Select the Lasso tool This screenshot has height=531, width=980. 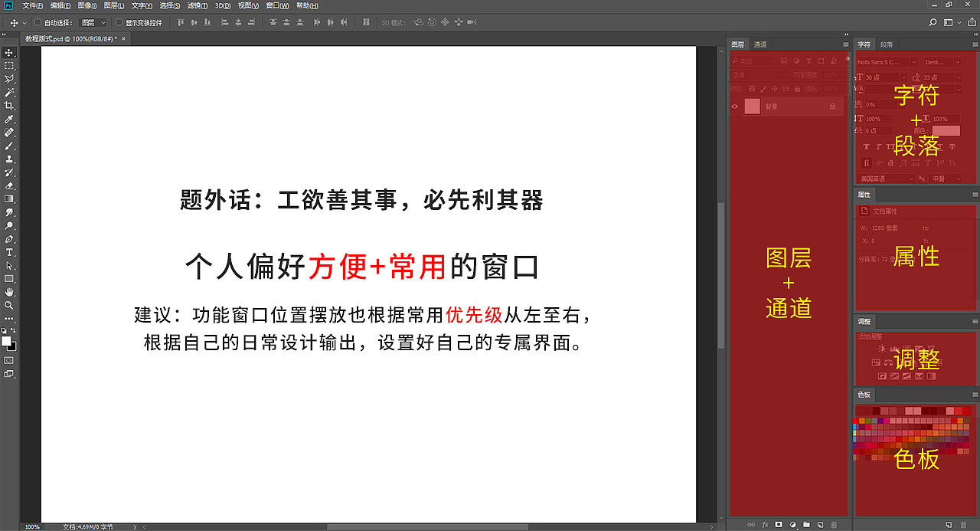point(9,79)
